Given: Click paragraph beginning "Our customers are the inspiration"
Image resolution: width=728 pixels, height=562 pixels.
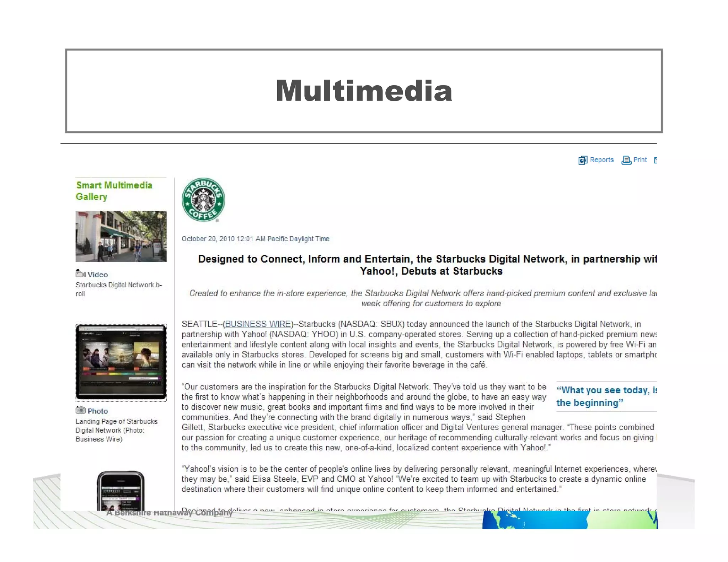Looking at the screenshot, I should pyautogui.click(x=419, y=417).
